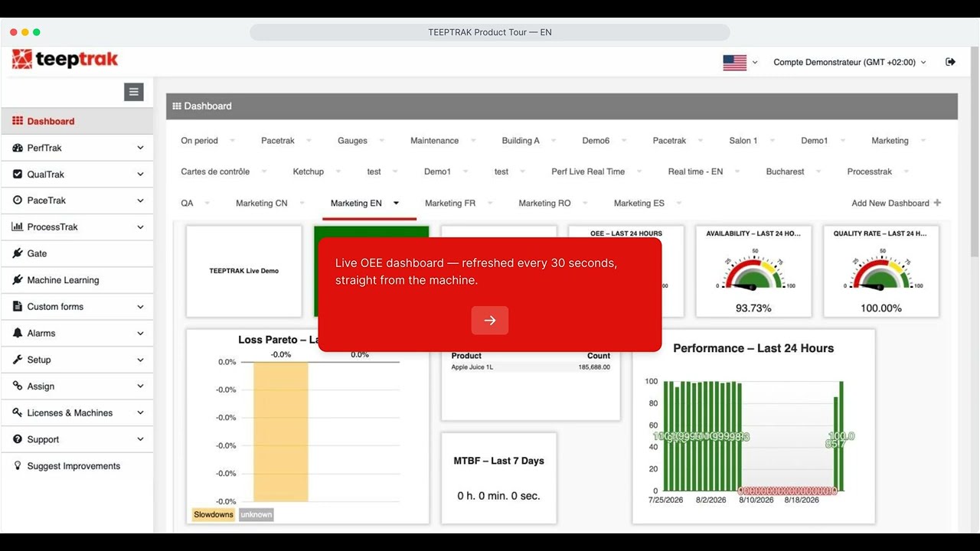The height and width of the screenshot is (551, 980).
Task: Expand the PerfTrak sidebar chevron
Action: point(140,148)
